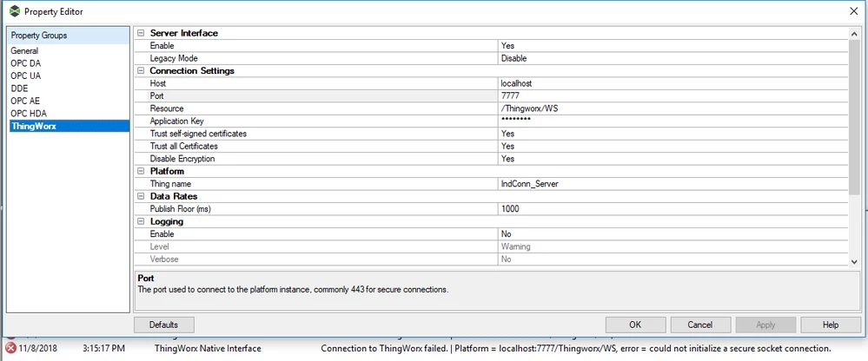Toggle Server Interface Enable value Yes
Image resolution: width=868 pixels, height=361 pixels.
pos(672,46)
